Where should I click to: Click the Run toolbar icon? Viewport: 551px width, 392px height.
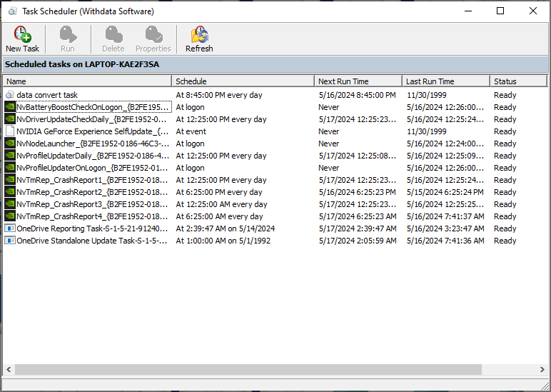pyautogui.click(x=67, y=34)
